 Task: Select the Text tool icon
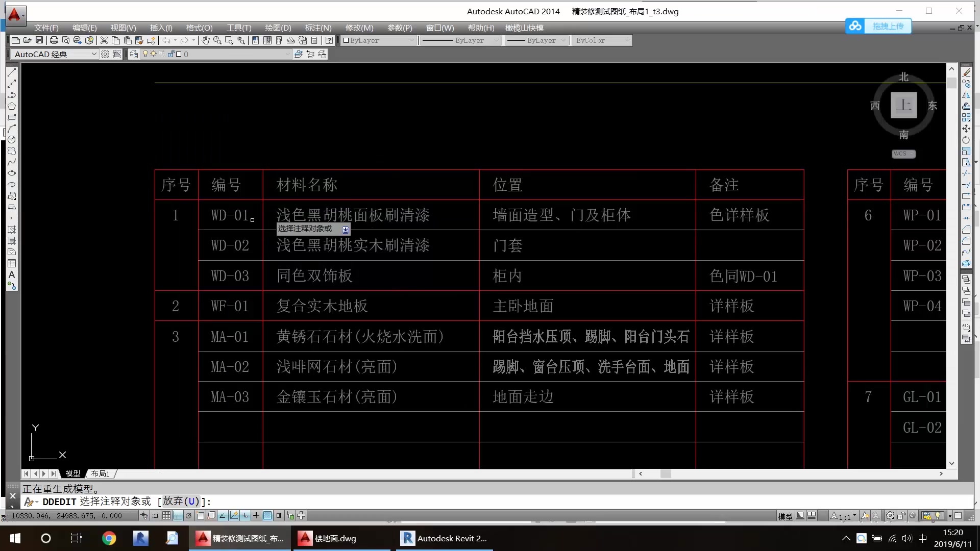(x=11, y=274)
